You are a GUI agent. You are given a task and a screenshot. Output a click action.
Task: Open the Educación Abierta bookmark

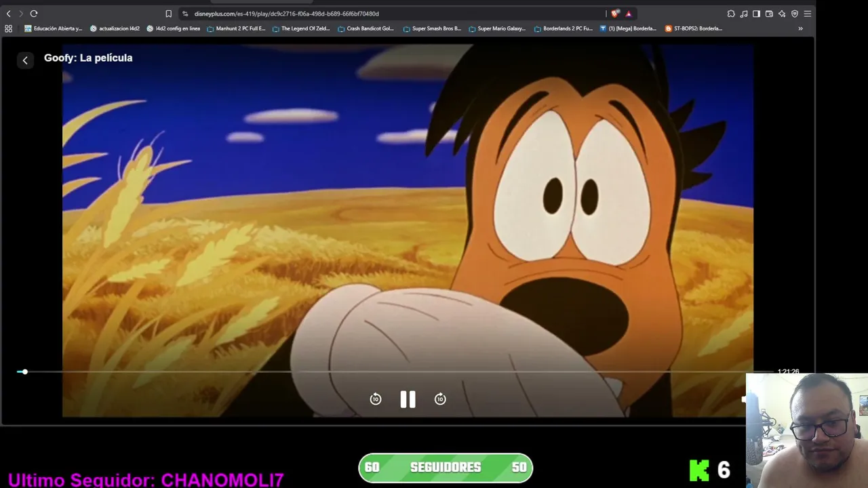53,28
